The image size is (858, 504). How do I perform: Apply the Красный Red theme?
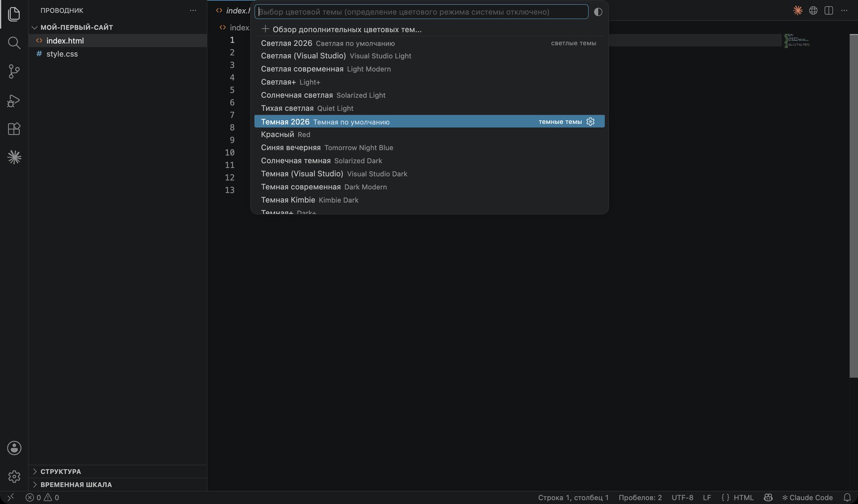(429, 135)
